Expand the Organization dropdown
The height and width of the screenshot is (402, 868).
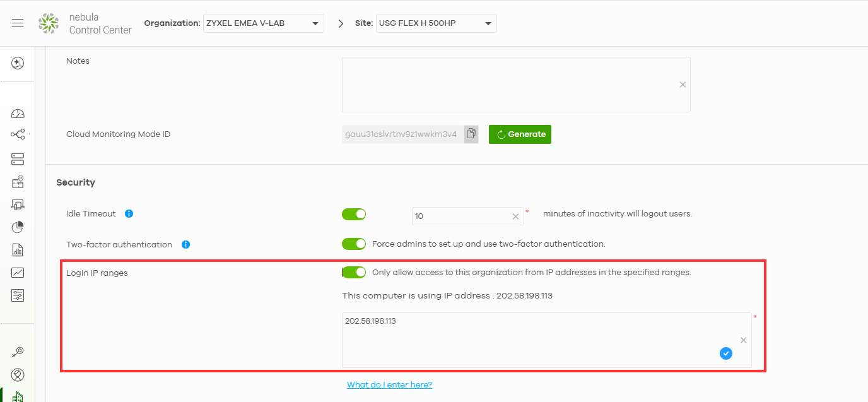click(263, 24)
